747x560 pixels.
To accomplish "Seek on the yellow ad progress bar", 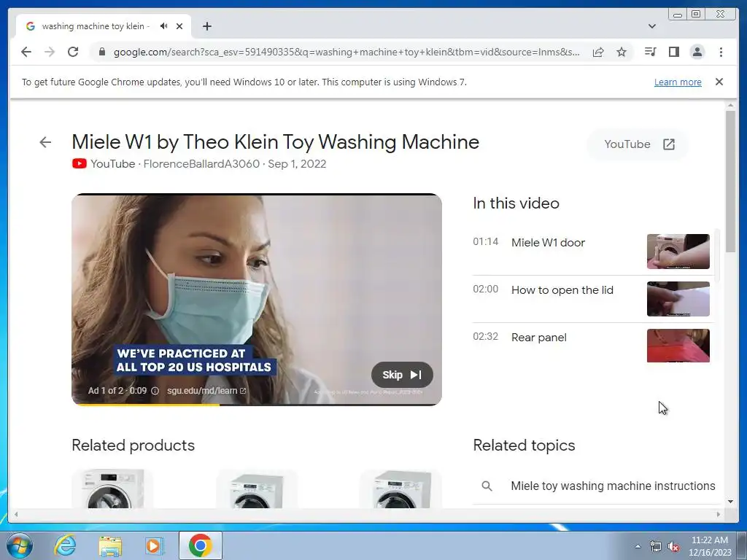I will pyautogui.click(x=256, y=405).
